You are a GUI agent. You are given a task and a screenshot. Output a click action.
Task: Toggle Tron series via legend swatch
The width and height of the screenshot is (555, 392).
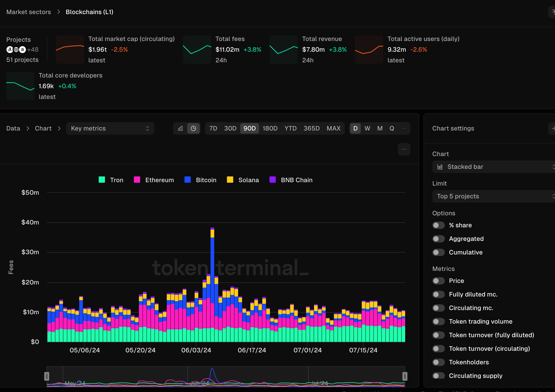(x=102, y=180)
